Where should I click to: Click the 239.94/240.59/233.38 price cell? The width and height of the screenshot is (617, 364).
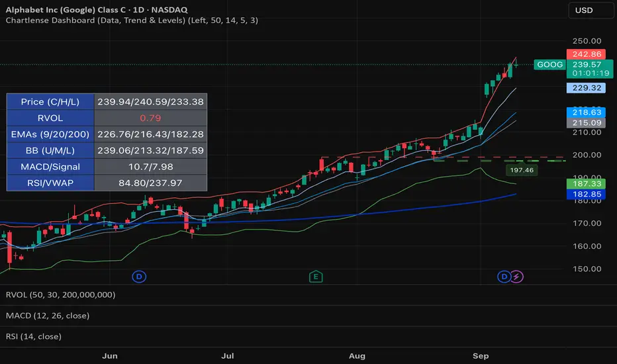pos(151,102)
